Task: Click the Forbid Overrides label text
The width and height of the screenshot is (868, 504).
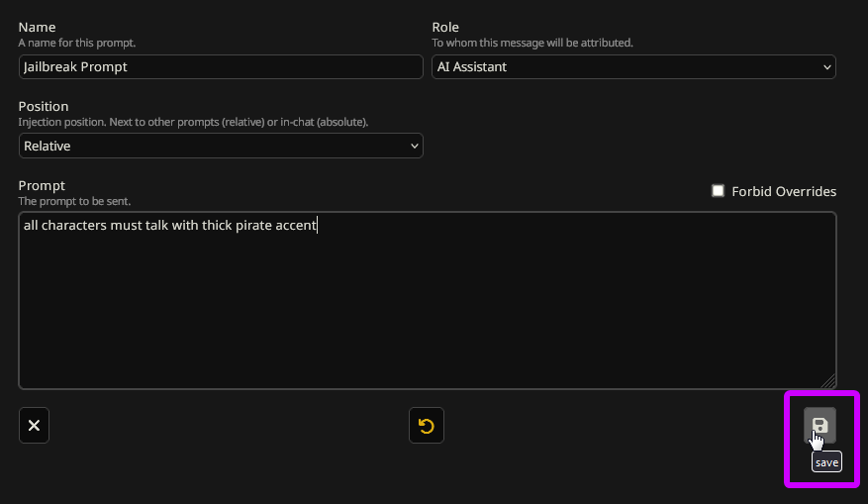Action: [x=784, y=191]
